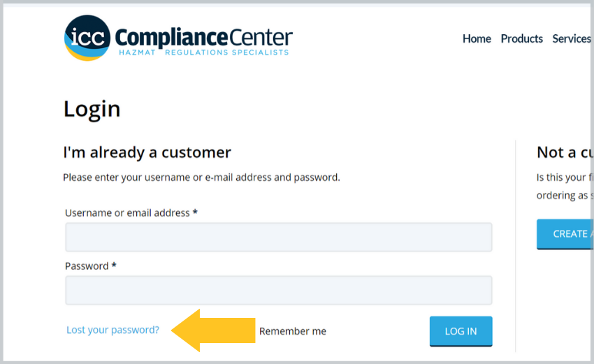The width and height of the screenshot is (594, 364).
Task: Open the Products menu item
Action: click(521, 38)
